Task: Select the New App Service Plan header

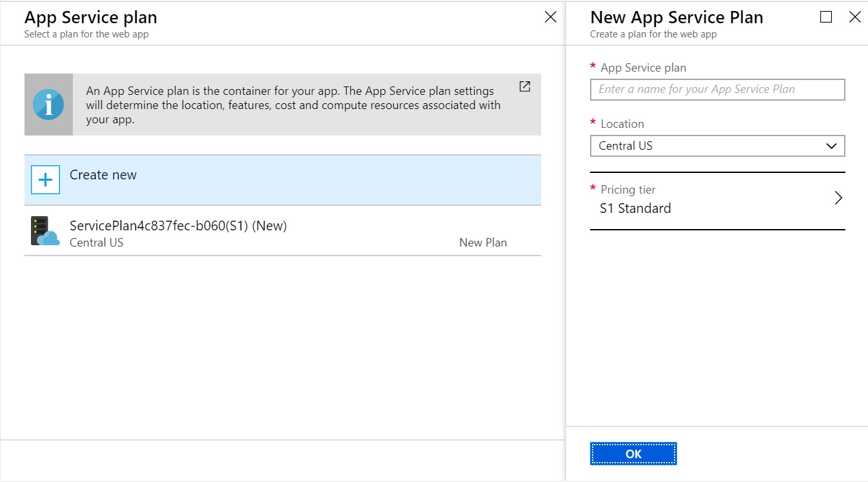Action: (676, 17)
